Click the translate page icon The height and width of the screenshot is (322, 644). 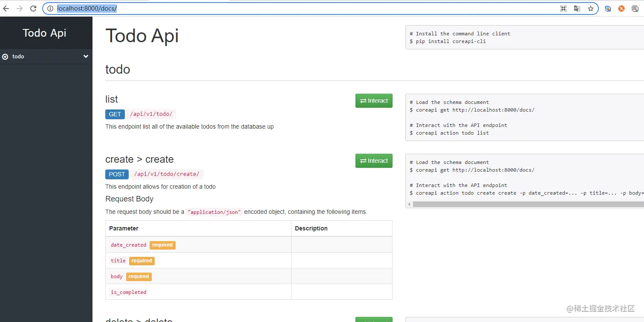pos(577,9)
